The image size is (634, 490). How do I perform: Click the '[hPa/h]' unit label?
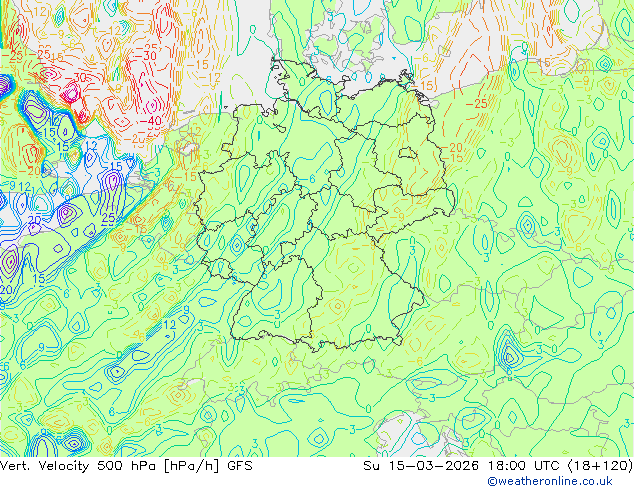(193, 466)
